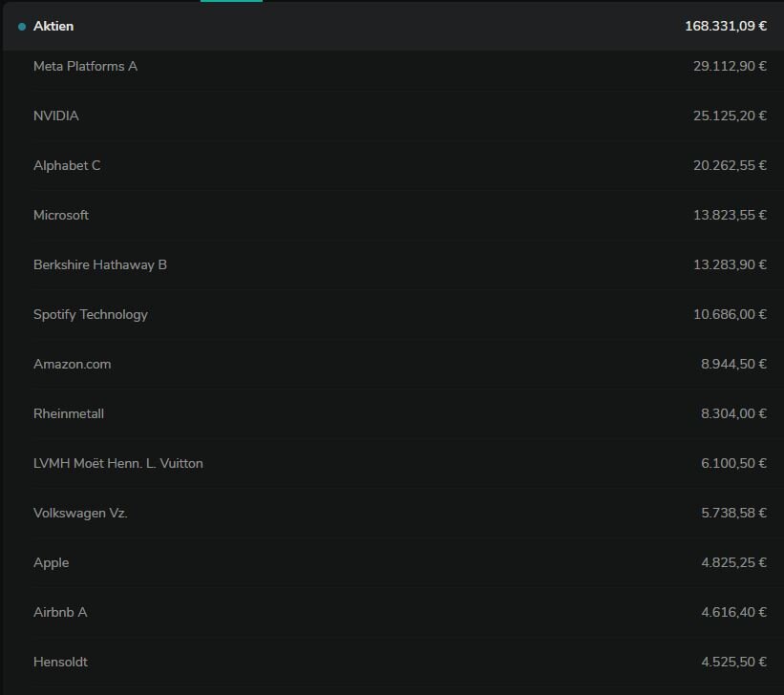Image resolution: width=784 pixels, height=695 pixels.
Task: Select the Apple stock row
Action: point(52,563)
